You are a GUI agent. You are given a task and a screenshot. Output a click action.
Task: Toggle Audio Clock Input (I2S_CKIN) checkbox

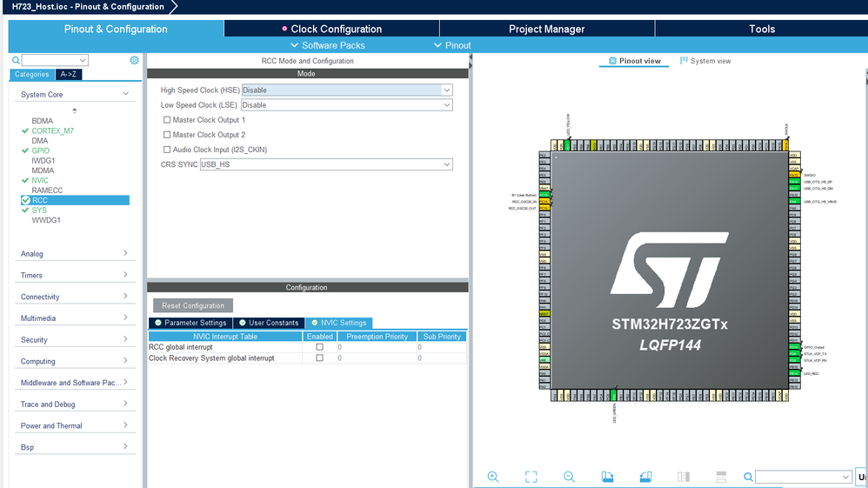coord(167,150)
